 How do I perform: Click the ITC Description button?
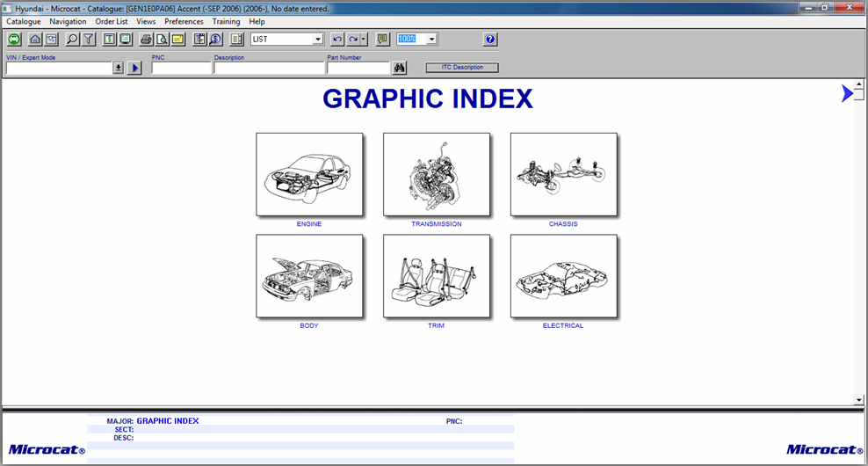(x=462, y=67)
